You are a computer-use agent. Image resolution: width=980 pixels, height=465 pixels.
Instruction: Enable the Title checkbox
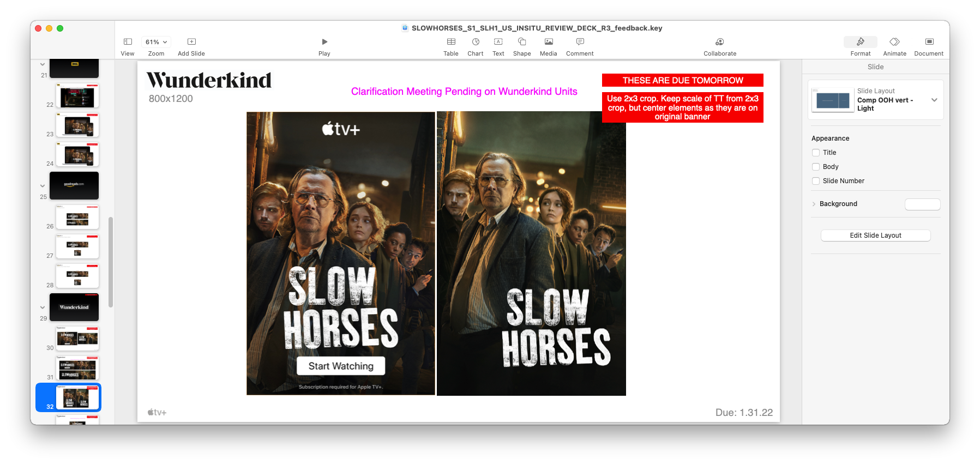click(816, 153)
